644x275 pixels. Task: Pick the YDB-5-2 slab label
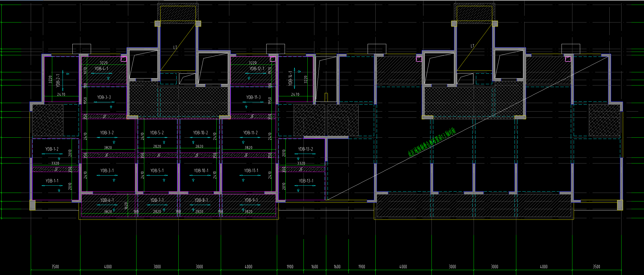pos(157,133)
